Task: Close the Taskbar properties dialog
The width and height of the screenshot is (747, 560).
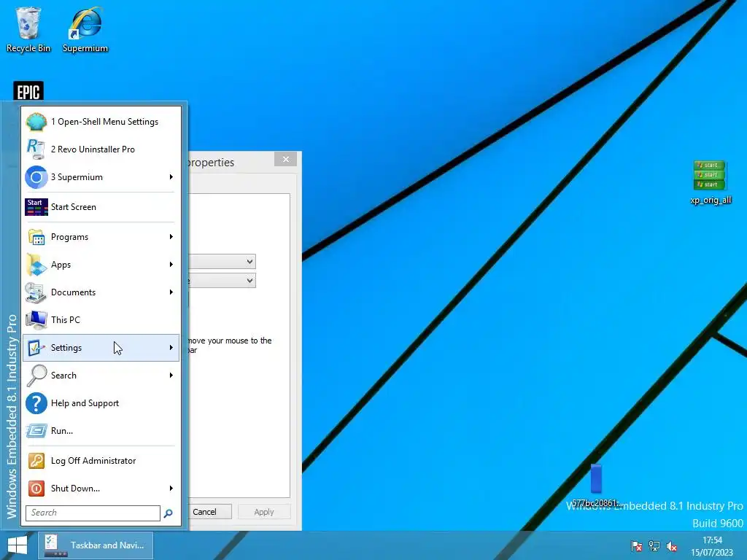Action: pyautogui.click(x=285, y=159)
